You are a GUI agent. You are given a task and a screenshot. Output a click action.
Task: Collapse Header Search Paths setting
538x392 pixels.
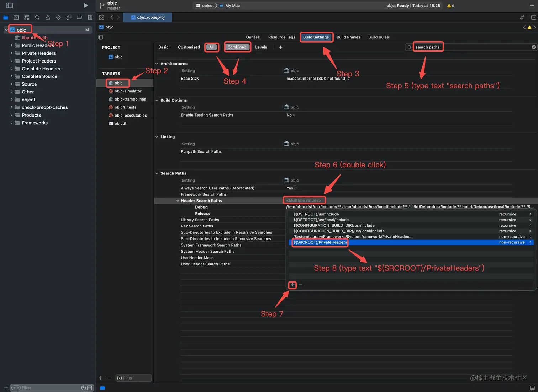[x=178, y=201]
